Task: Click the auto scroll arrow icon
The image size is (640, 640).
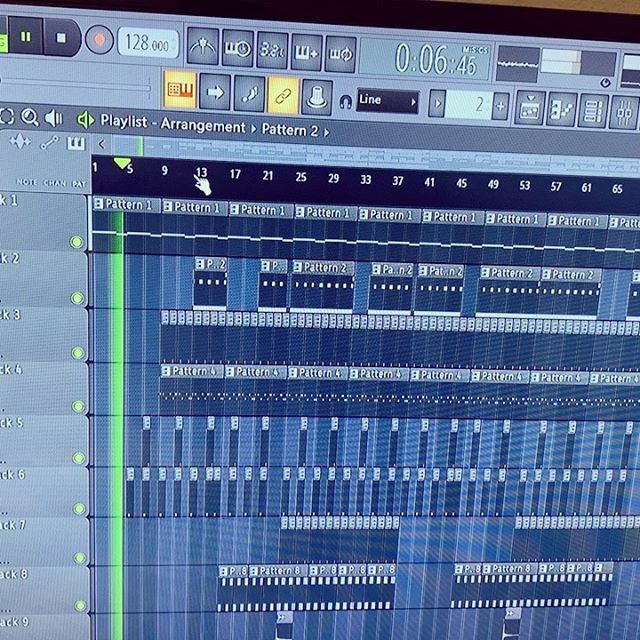Action: pos(215,92)
